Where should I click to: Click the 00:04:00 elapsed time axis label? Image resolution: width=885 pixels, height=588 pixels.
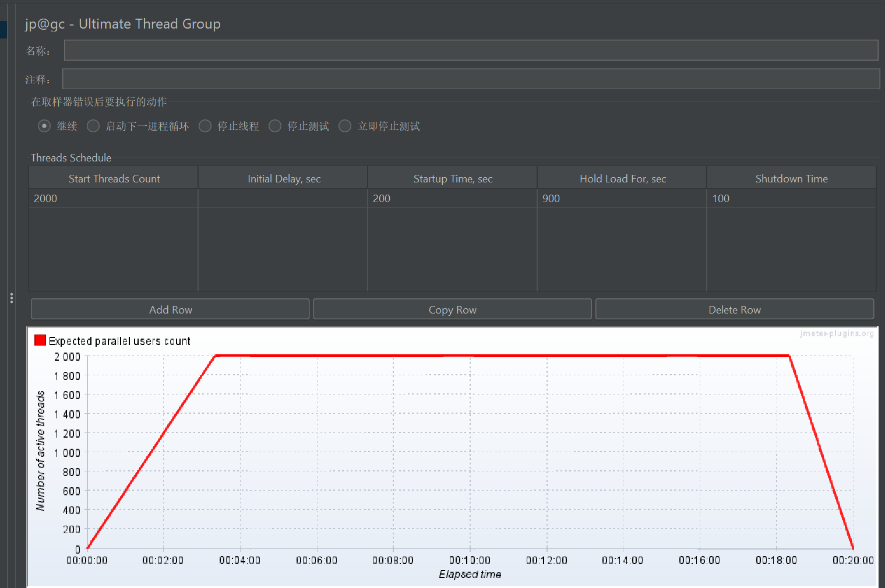[239, 560]
